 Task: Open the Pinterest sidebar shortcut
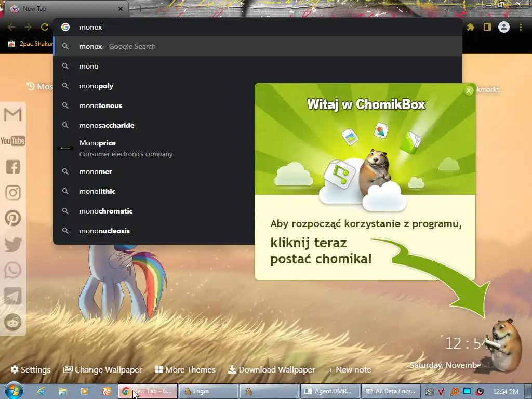[x=13, y=218]
